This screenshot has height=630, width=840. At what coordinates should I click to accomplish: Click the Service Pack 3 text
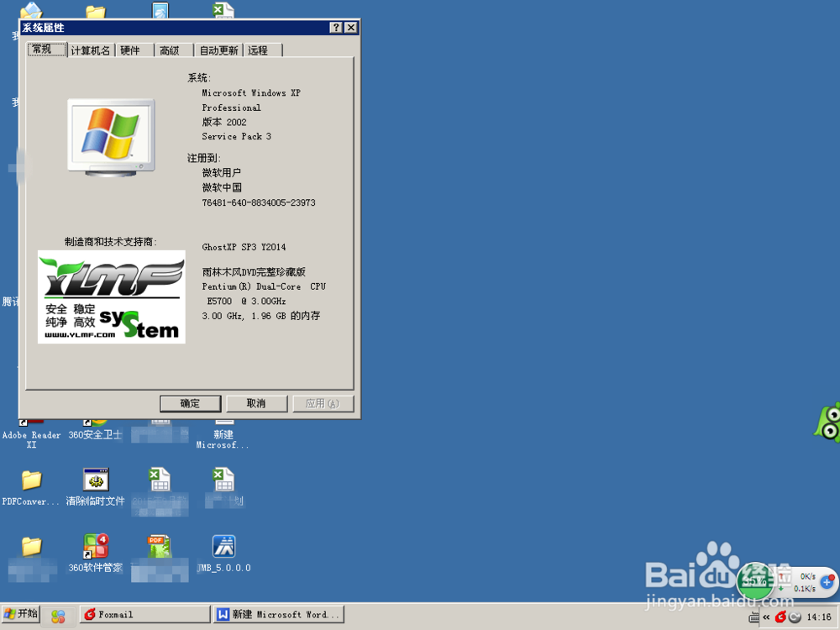pos(236,136)
